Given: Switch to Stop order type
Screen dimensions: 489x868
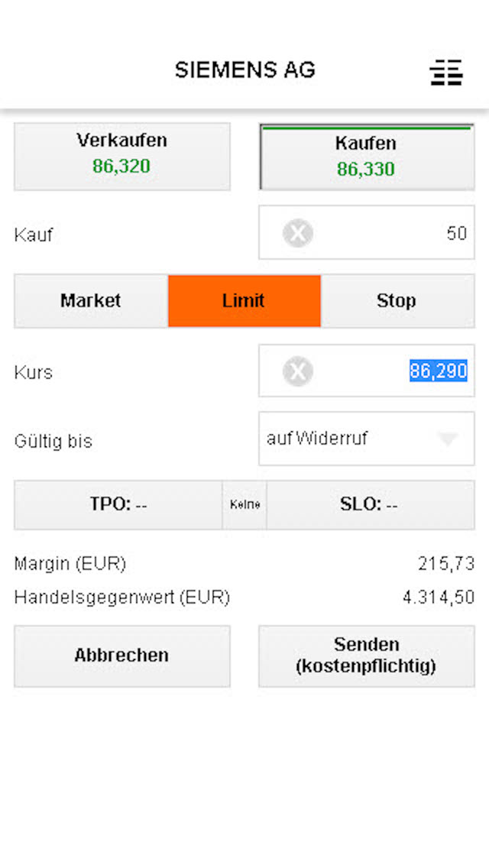Looking at the screenshot, I should tap(397, 301).
